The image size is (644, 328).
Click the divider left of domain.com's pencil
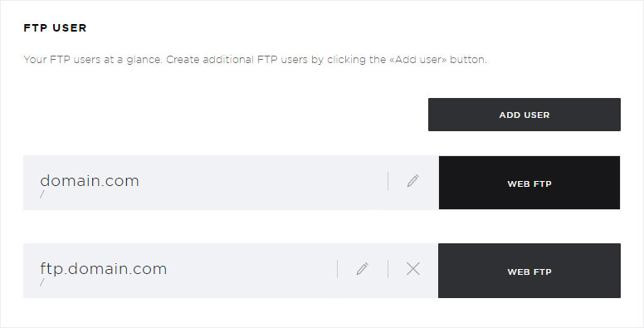(x=388, y=181)
